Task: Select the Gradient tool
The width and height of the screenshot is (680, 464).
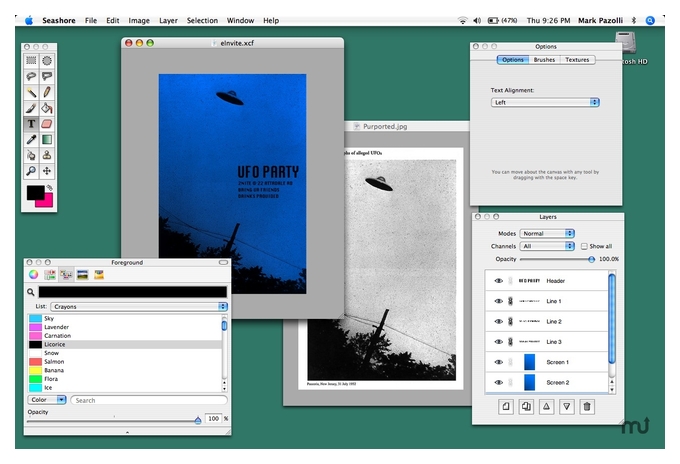Action: [x=47, y=139]
